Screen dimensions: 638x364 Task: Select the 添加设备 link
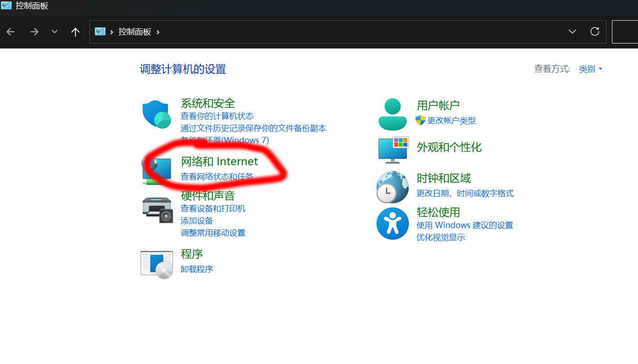click(197, 221)
